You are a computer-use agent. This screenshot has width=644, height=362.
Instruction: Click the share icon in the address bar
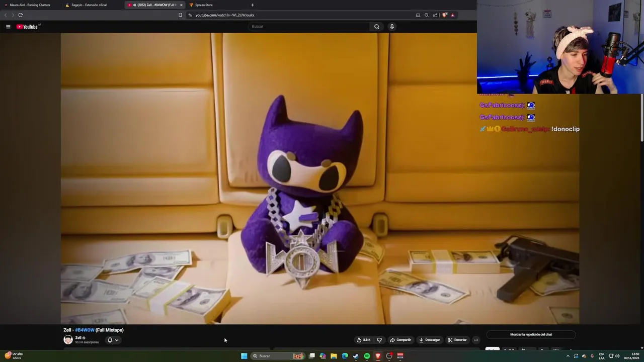435,15
